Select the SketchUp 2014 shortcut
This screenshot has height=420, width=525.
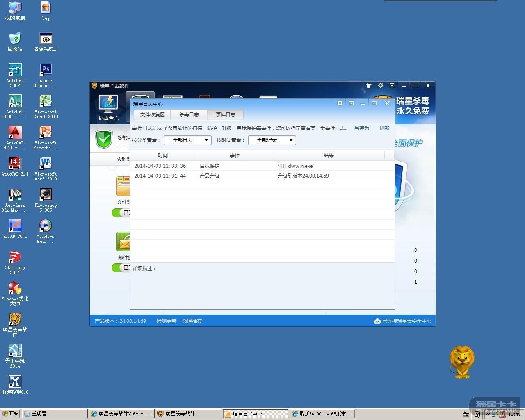(15, 262)
